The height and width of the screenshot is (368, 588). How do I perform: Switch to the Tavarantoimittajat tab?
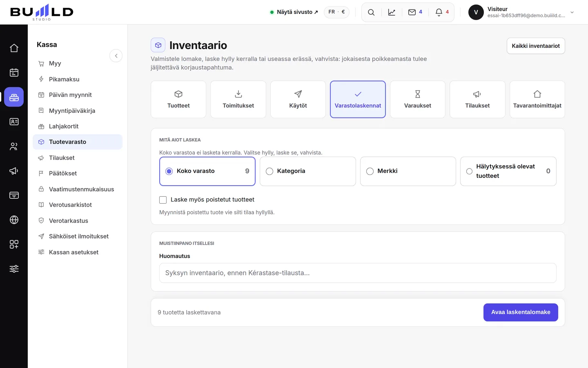(x=537, y=99)
